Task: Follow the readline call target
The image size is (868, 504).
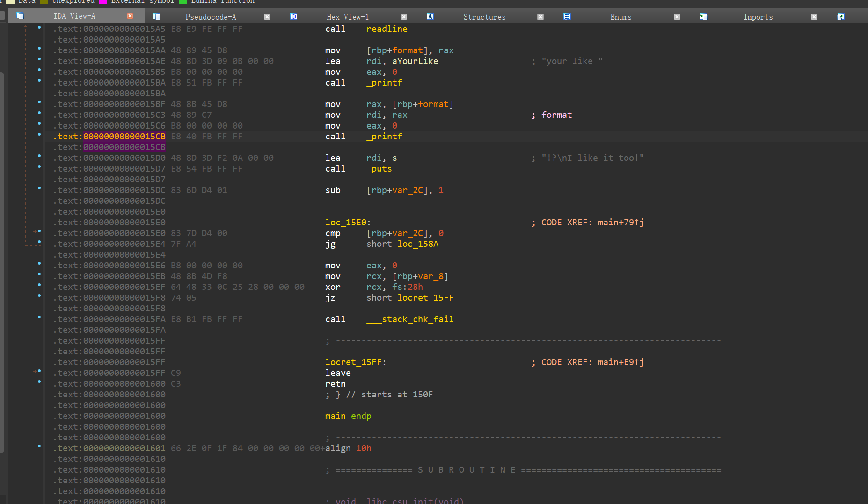Action: [387, 29]
